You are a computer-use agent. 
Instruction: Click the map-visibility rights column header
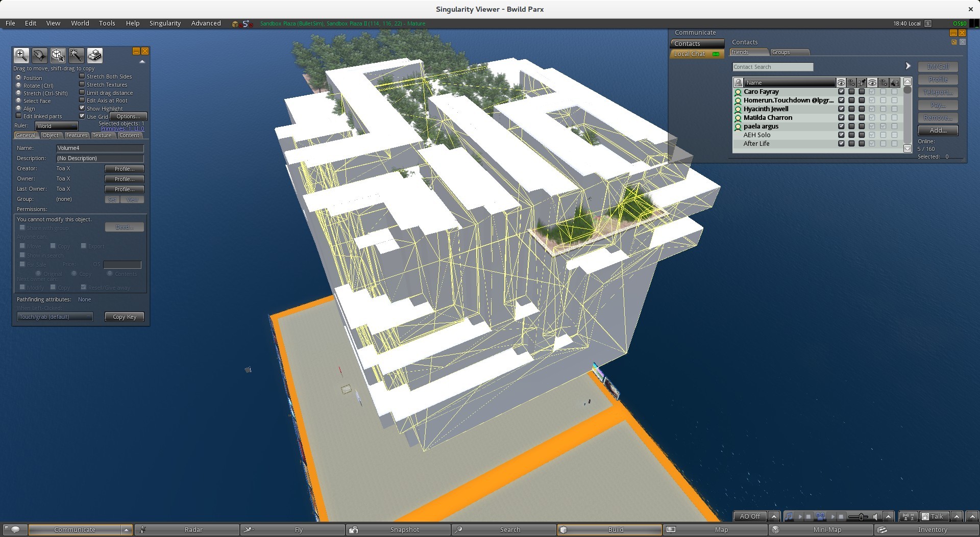[851, 83]
